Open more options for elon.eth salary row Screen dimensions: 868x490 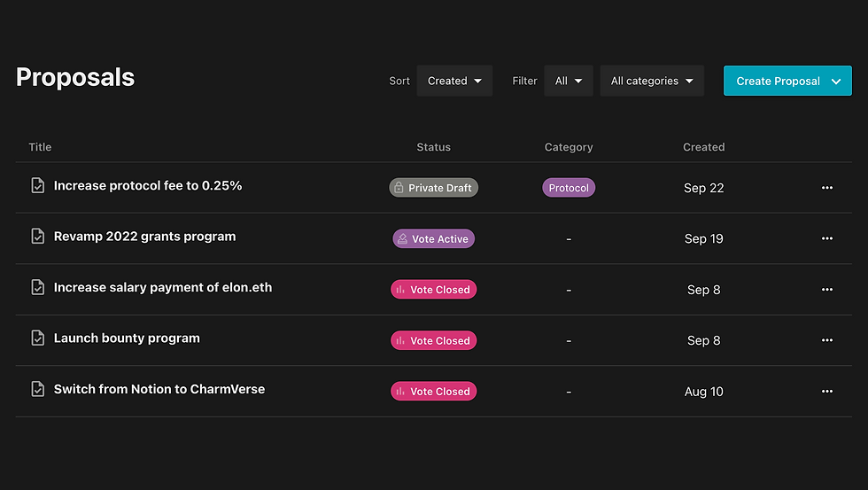pos(827,290)
